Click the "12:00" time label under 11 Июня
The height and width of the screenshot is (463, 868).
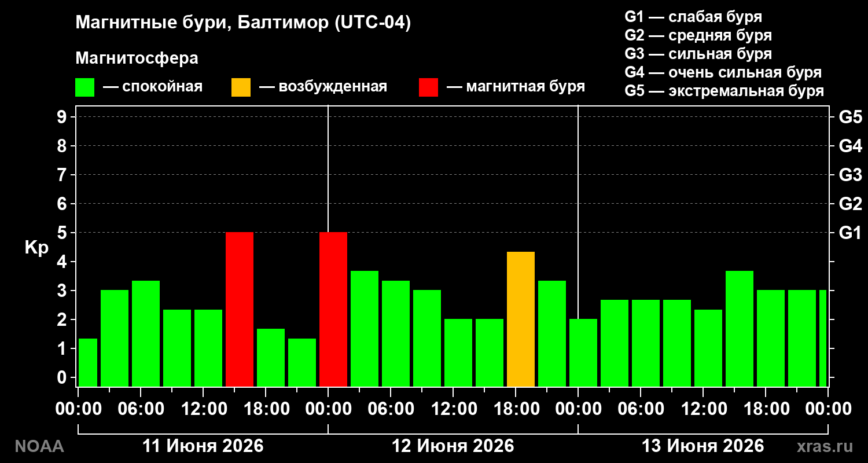(203, 409)
